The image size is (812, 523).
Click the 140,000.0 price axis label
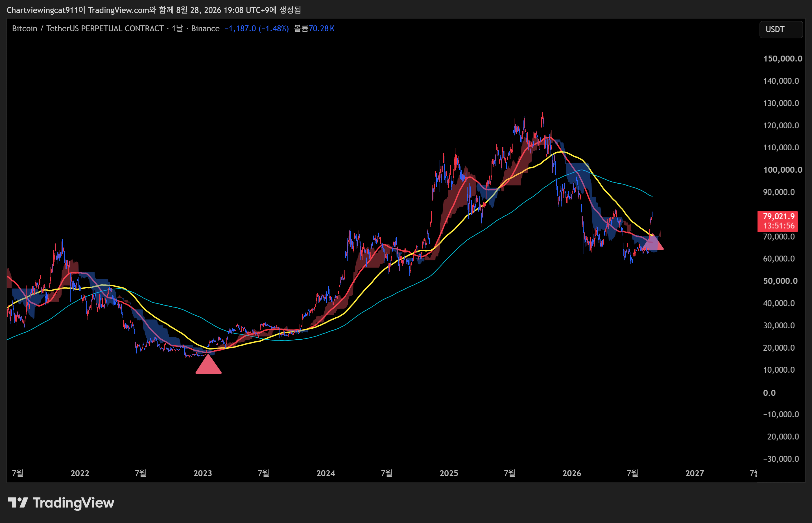[781, 81]
